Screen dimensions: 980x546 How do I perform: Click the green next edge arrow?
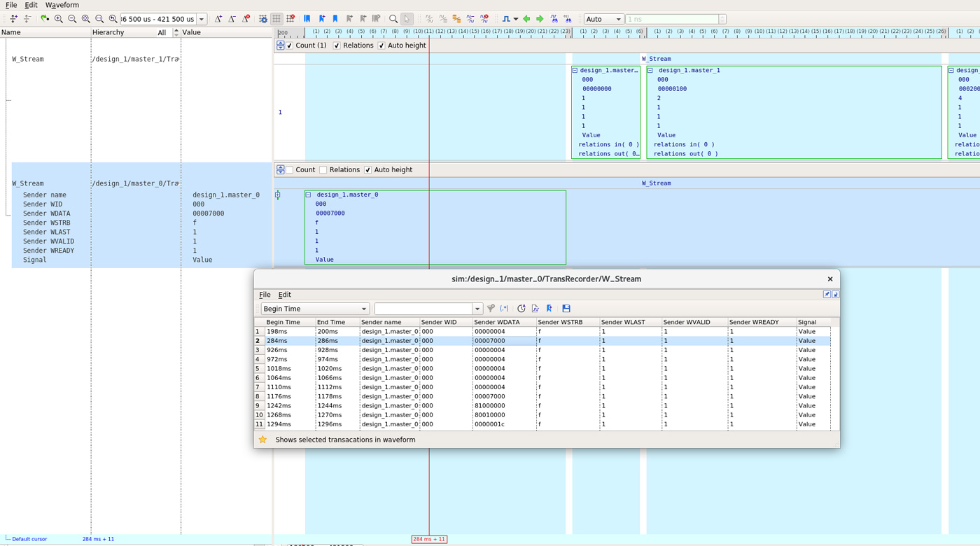tap(540, 19)
